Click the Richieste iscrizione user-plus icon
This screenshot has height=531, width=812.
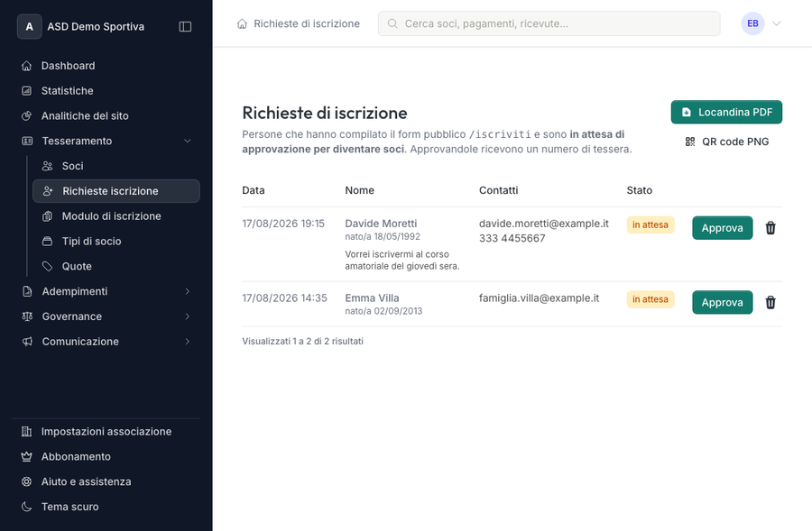pyautogui.click(x=48, y=191)
